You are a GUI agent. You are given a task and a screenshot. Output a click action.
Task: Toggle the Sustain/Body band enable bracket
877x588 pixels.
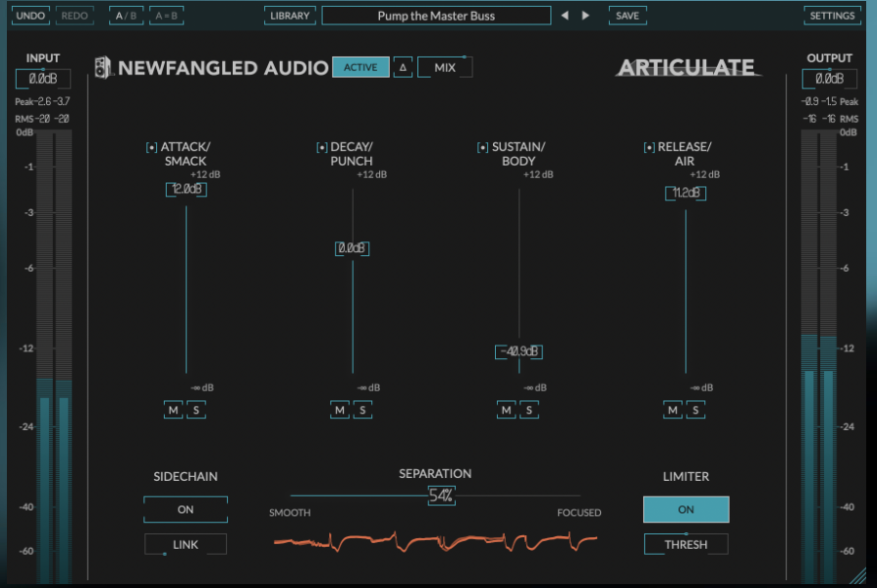[482, 147]
